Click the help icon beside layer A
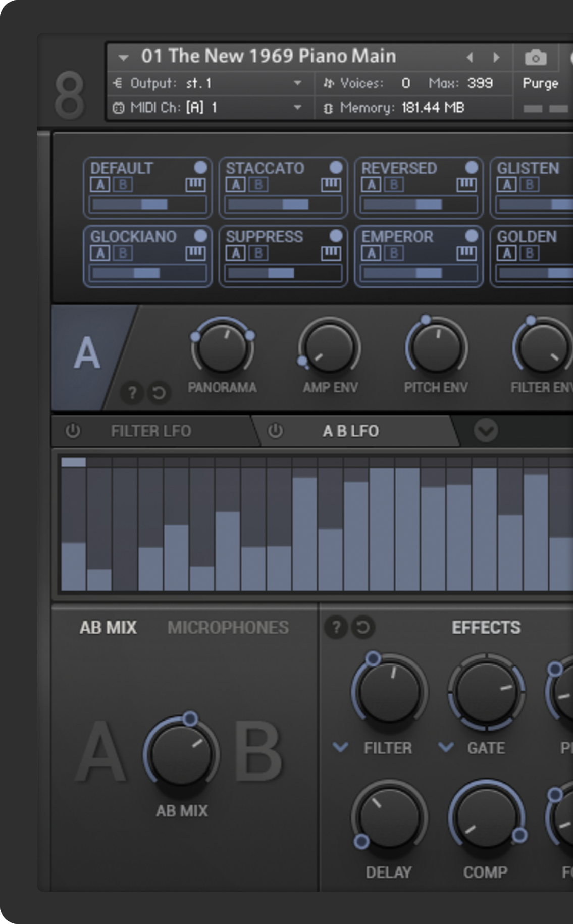This screenshot has height=924, width=573. (132, 392)
